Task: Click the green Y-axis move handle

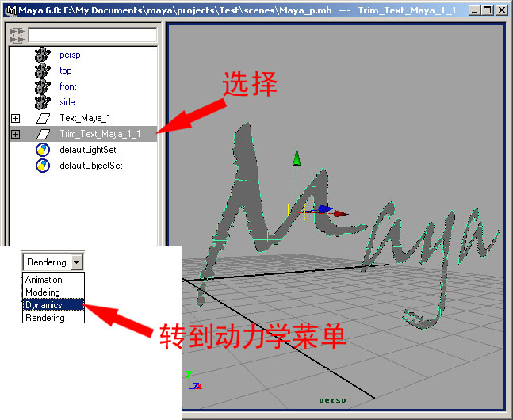Action: 297,156
